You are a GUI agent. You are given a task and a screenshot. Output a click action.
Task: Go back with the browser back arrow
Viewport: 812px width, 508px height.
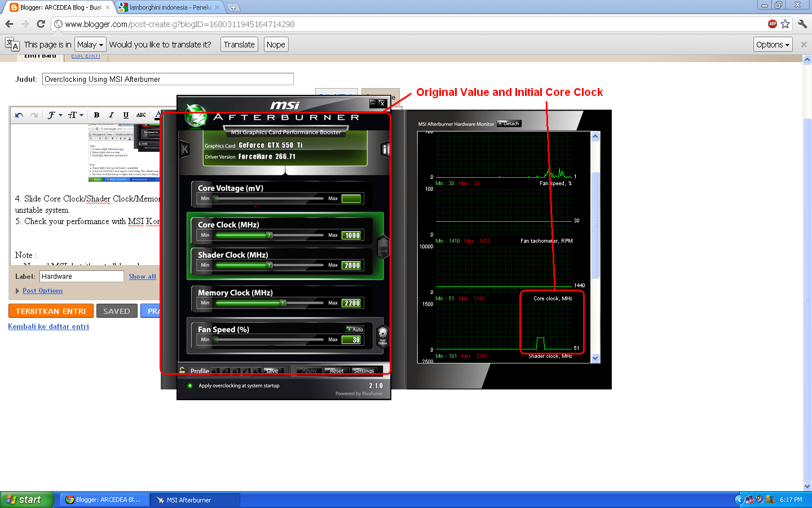point(9,24)
